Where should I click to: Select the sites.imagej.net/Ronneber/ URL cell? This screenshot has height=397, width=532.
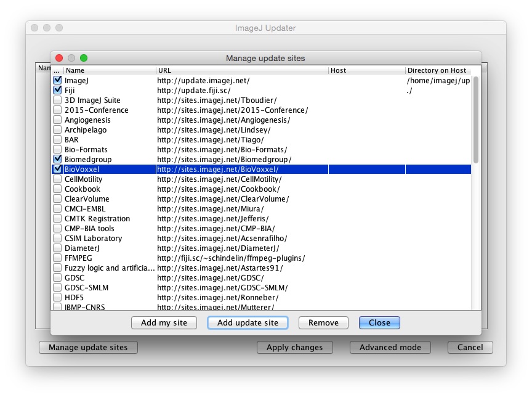(x=242, y=297)
